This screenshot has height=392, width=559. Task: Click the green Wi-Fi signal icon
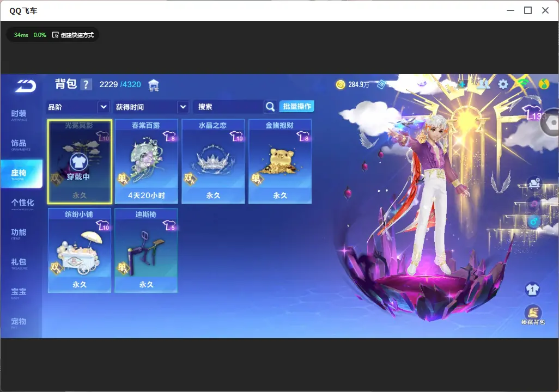coord(524,83)
